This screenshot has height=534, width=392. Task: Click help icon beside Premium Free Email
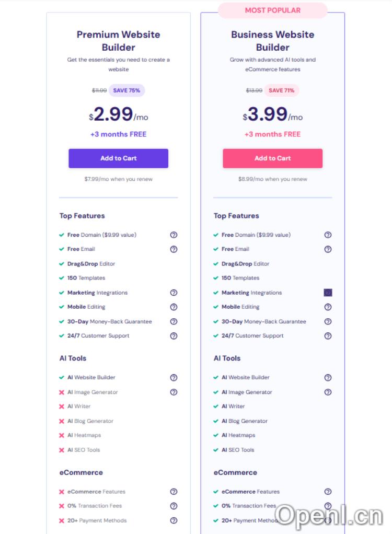(174, 249)
